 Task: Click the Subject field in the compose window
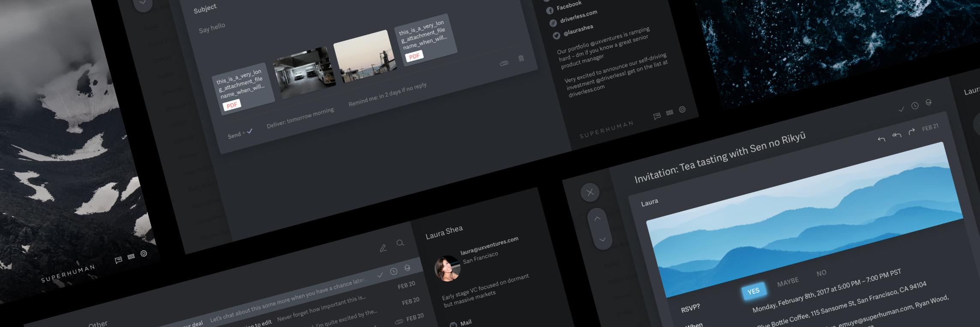click(x=205, y=9)
